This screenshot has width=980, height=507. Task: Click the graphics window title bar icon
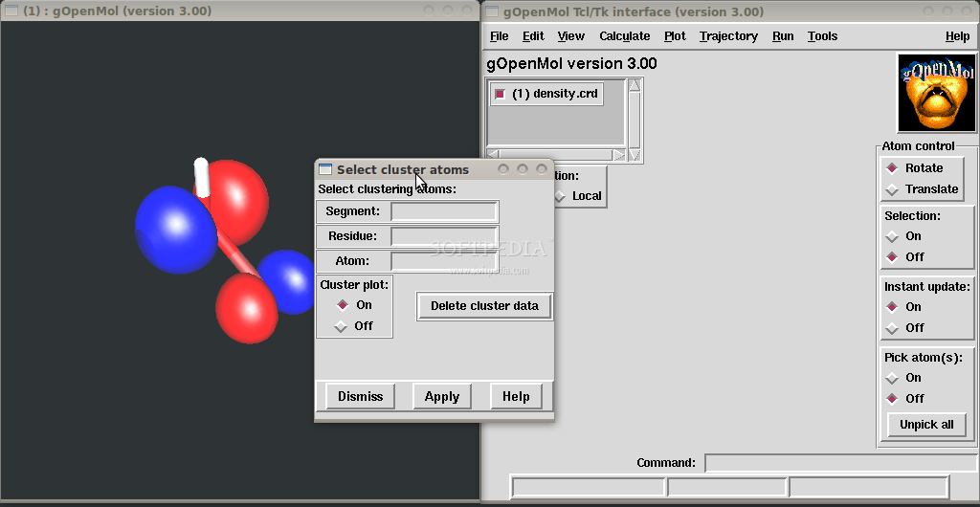11,11
